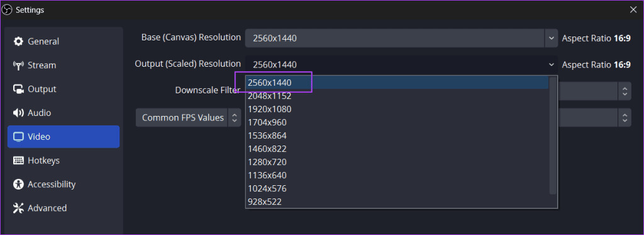Open Audio settings section
This screenshot has width=644, height=235.
tap(64, 113)
